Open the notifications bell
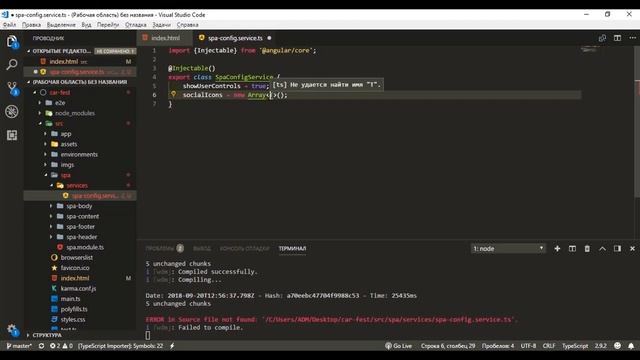 (631, 346)
